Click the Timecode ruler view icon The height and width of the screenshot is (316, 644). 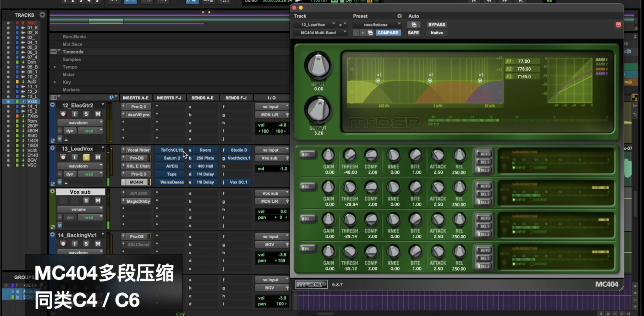tap(54, 52)
